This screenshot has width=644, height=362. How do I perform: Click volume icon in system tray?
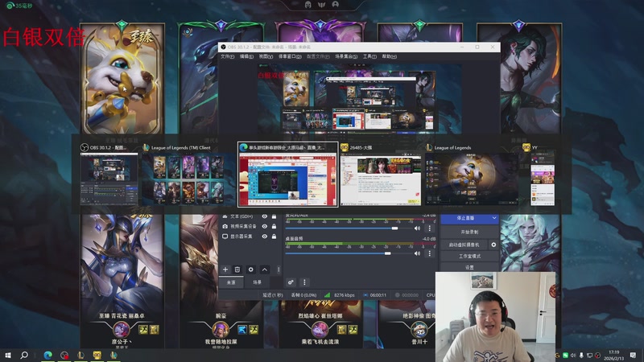coord(573,355)
